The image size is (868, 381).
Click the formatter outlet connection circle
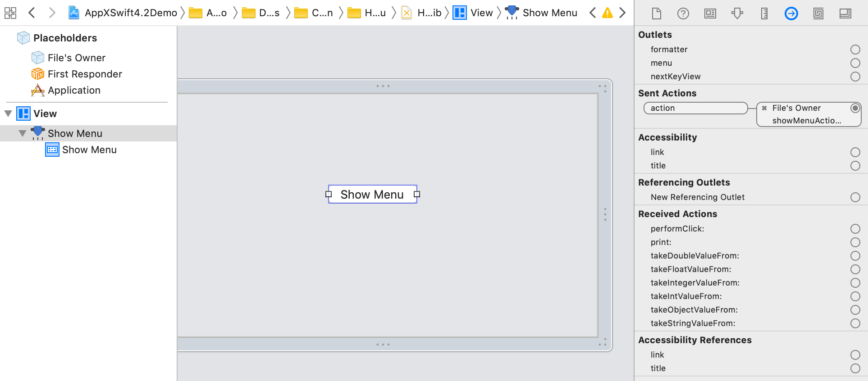pyautogui.click(x=855, y=50)
